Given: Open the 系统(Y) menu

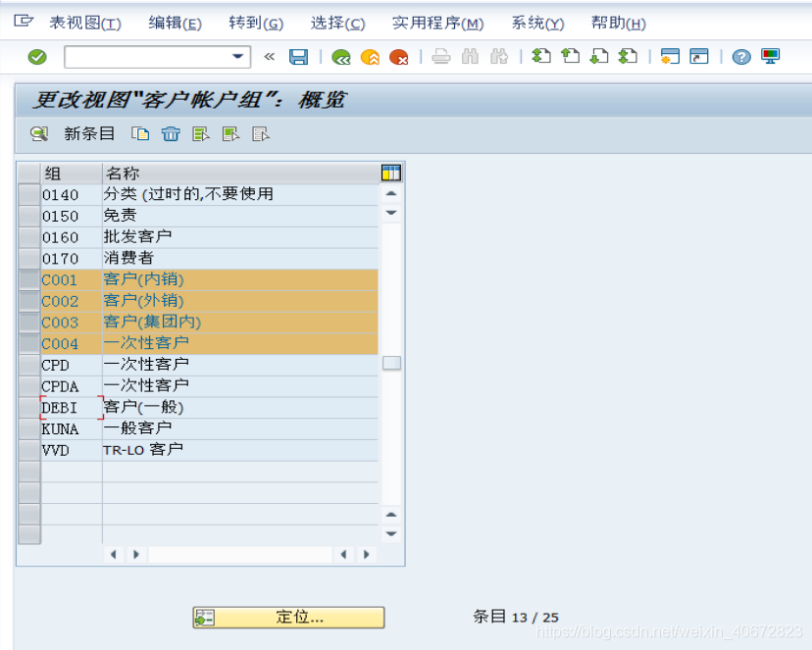Looking at the screenshot, I should pos(538,23).
